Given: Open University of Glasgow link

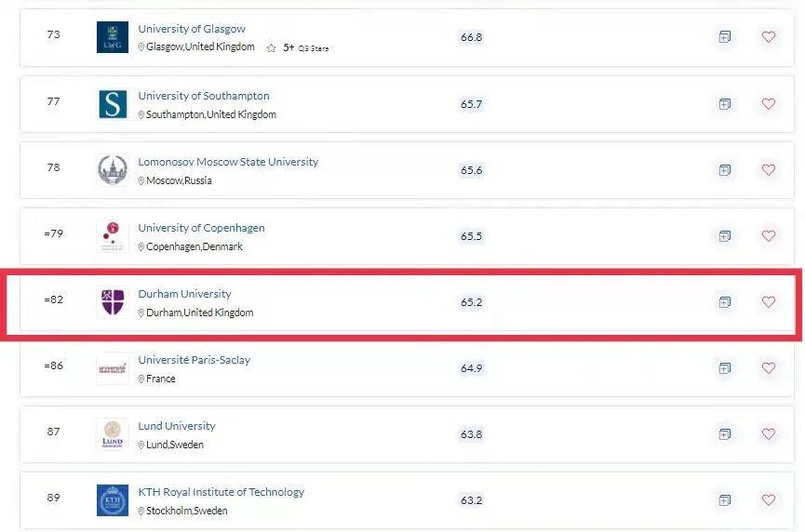Looking at the screenshot, I should (x=192, y=29).
